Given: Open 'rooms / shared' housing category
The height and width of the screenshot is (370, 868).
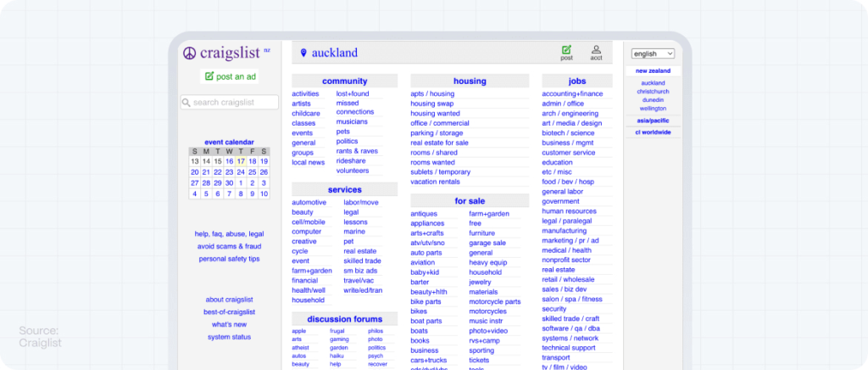Looking at the screenshot, I should pyautogui.click(x=434, y=152).
